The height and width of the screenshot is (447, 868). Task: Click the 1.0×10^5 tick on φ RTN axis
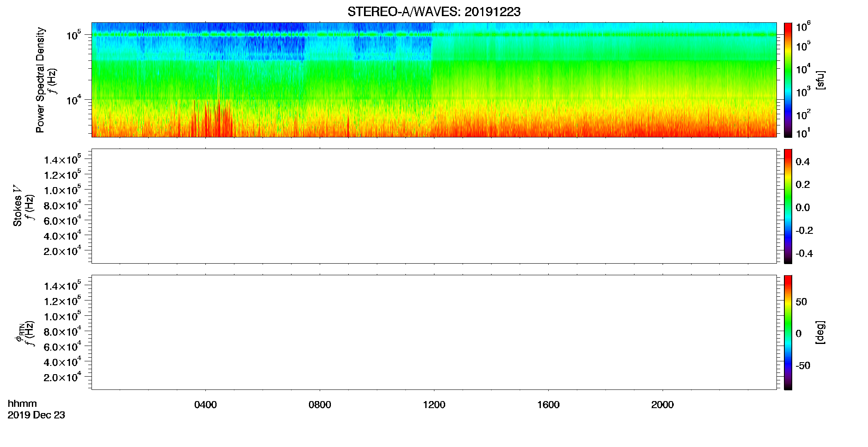pyautogui.click(x=63, y=316)
